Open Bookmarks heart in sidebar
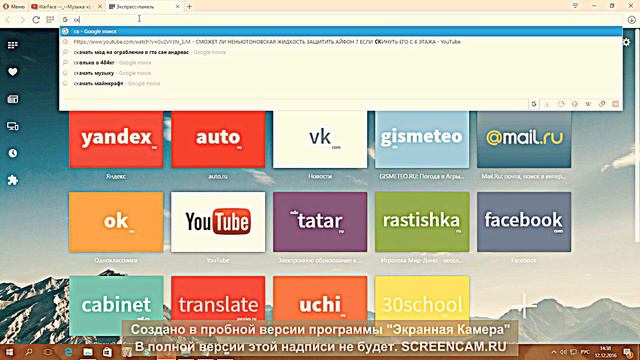The width and height of the screenshot is (640, 360). [13, 72]
